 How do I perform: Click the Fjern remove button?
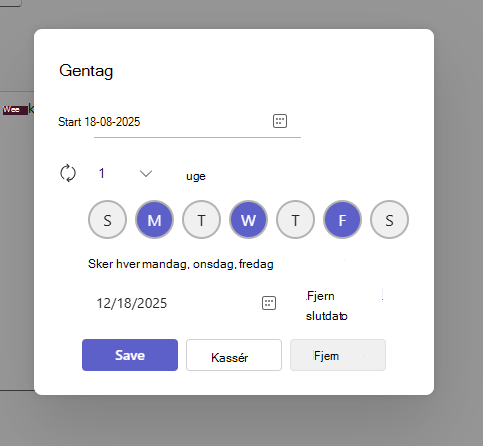pos(338,355)
